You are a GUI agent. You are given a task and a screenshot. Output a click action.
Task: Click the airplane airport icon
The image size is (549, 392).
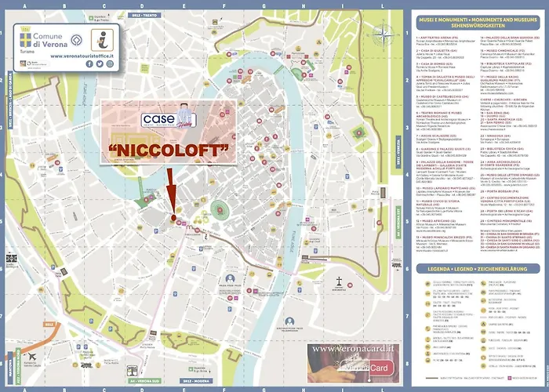[x=32, y=357]
